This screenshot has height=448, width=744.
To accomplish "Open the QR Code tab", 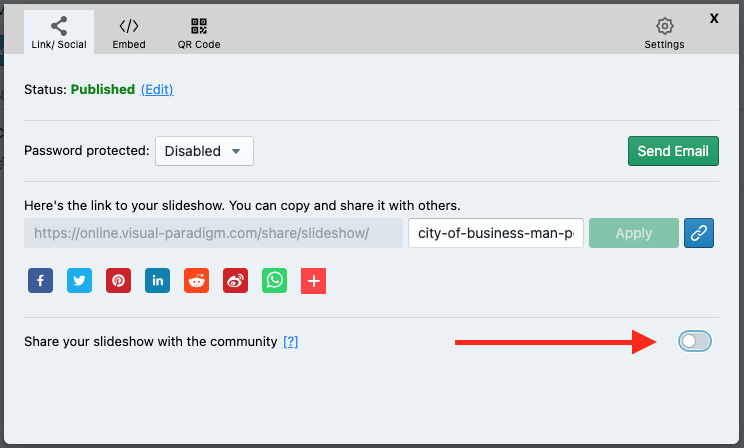I will pyautogui.click(x=198, y=33).
